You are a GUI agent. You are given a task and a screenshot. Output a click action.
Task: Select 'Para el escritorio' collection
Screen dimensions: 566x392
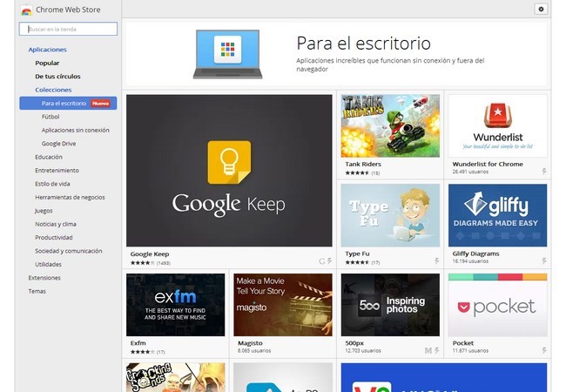tap(68, 104)
